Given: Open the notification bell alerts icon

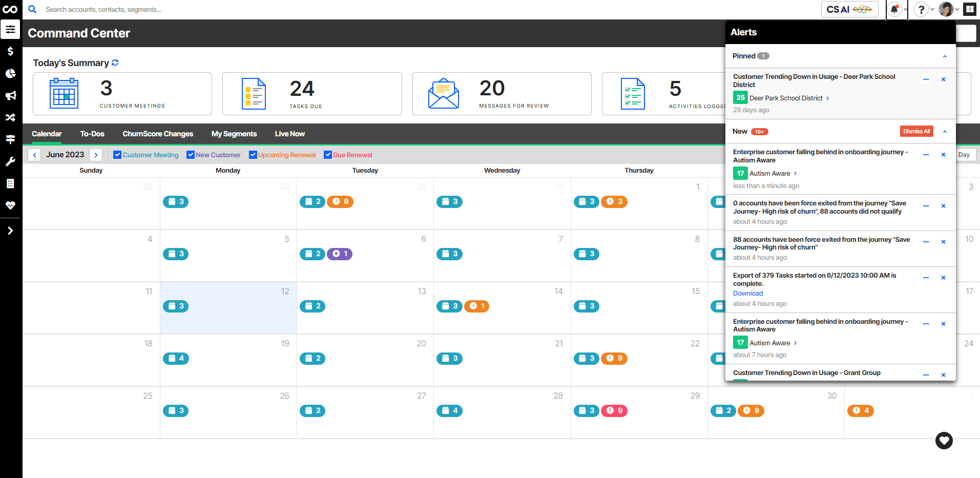Looking at the screenshot, I should 894,9.
